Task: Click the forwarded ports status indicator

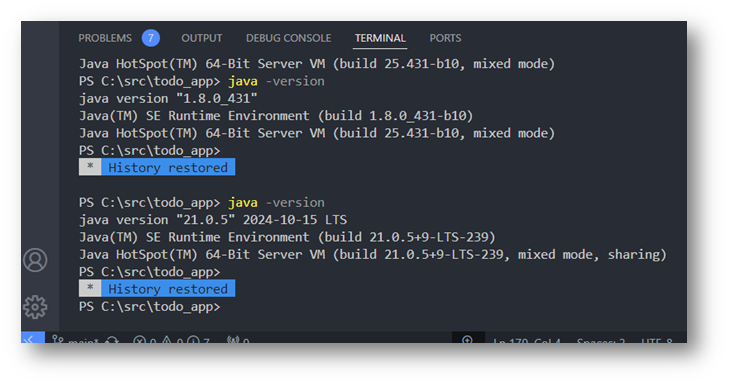Action: pyautogui.click(x=238, y=340)
